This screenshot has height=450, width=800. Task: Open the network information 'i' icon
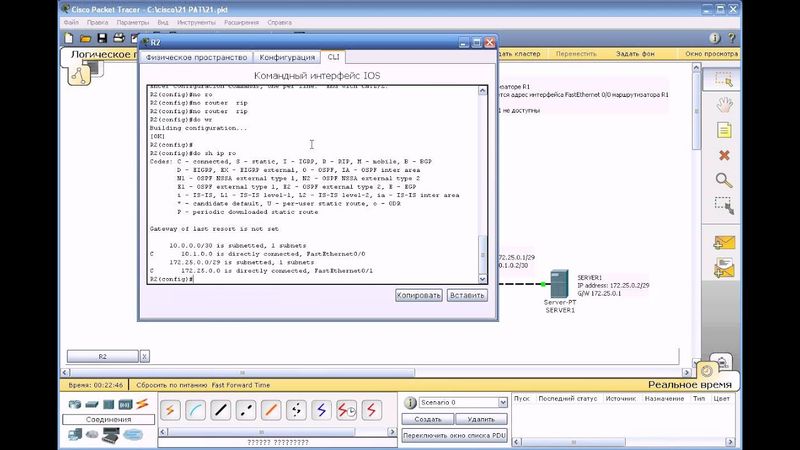[715, 38]
